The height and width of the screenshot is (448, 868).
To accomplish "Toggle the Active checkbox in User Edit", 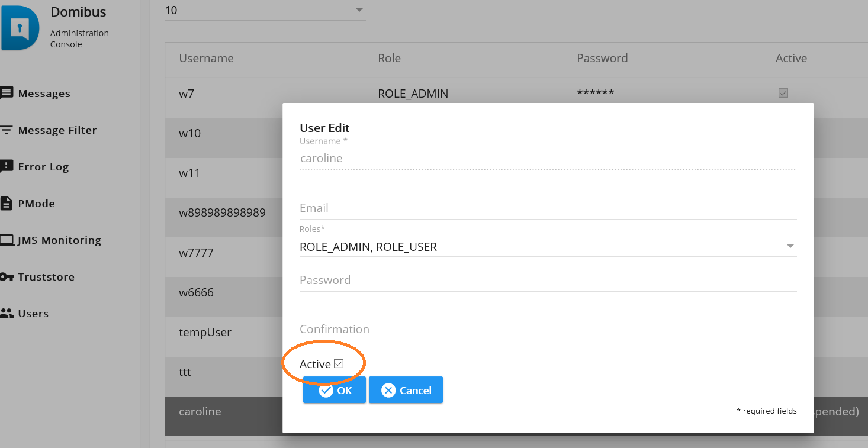I will (x=339, y=364).
